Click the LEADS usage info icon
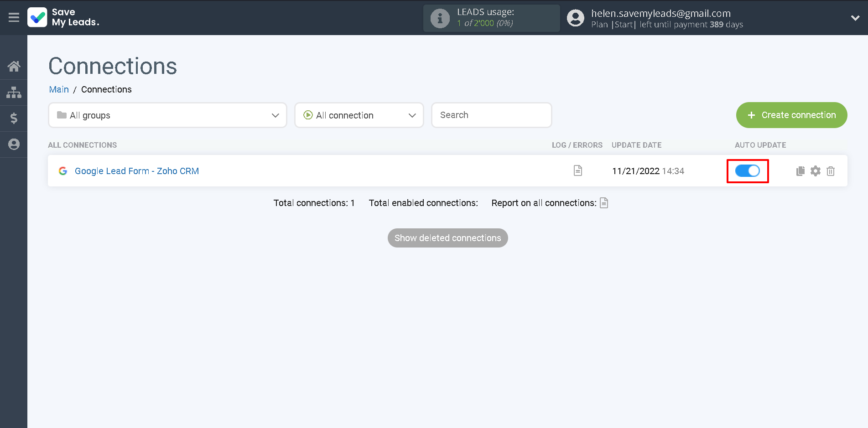The width and height of the screenshot is (868, 428). [x=440, y=18]
